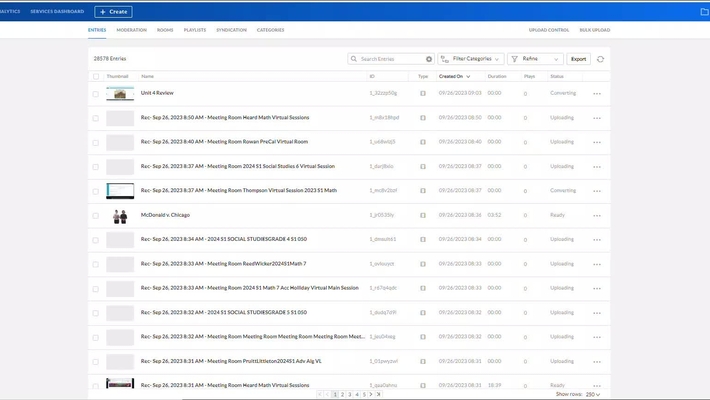710x400 pixels.
Task: Open actions menu for ReedWicker2024S1Math 7 entry
Action: coord(597,264)
